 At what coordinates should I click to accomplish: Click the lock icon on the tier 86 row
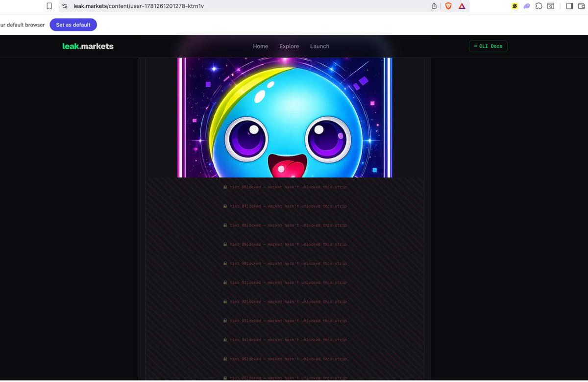coord(225,187)
